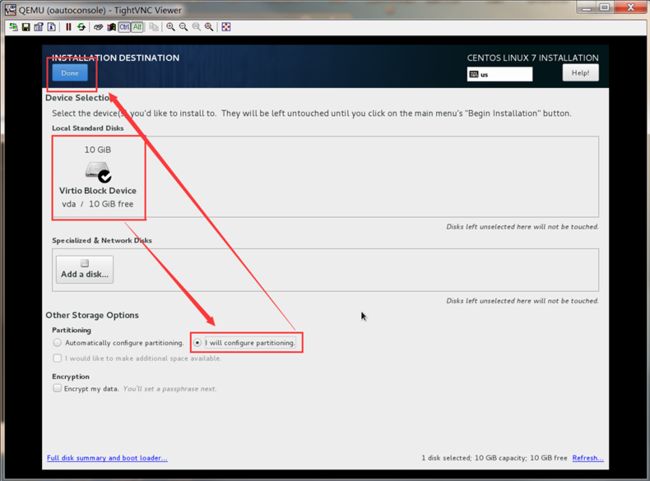Click the greyed Zoom 100% magnifier icon
Screen dimensions: 650x481
(196, 27)
